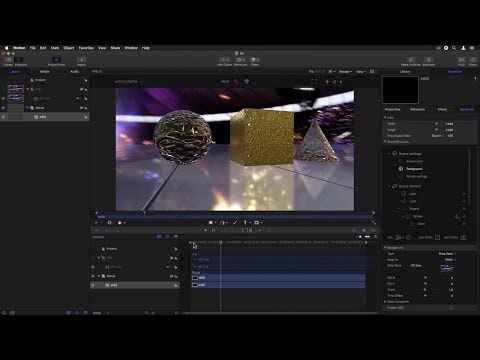Click the zoom icon at timeline top right
The height and width of the screenshot is (360, 480).
tap(376, 237)
